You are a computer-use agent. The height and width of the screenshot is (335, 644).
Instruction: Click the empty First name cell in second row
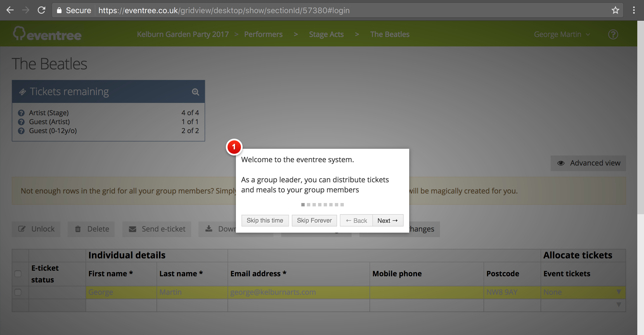121,305
